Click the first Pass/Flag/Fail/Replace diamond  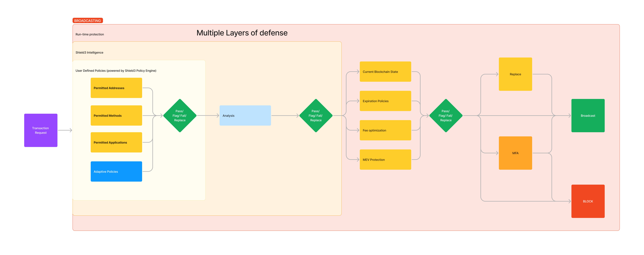(x=180, y=116)
